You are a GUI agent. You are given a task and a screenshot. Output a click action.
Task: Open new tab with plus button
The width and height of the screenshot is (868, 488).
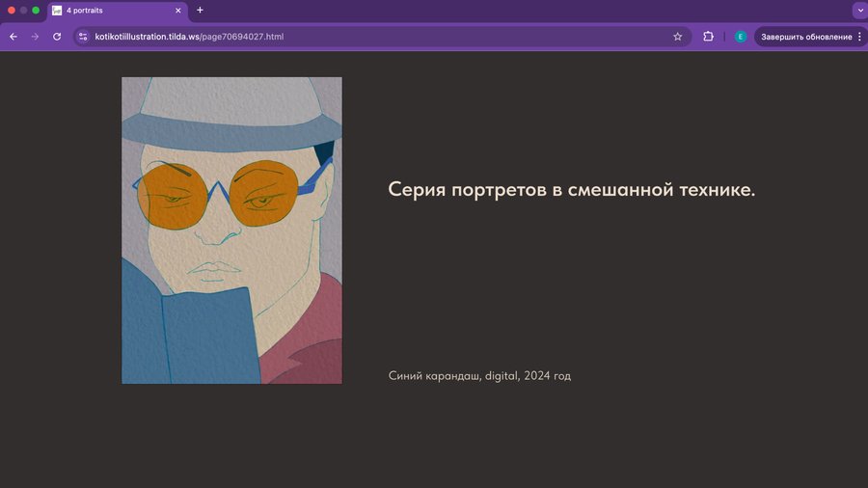pos(200,11)
